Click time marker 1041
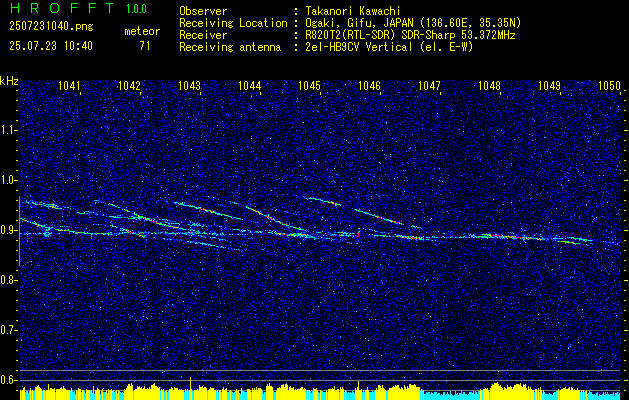Viewport: 629px width, 400px height. (69, 85)
